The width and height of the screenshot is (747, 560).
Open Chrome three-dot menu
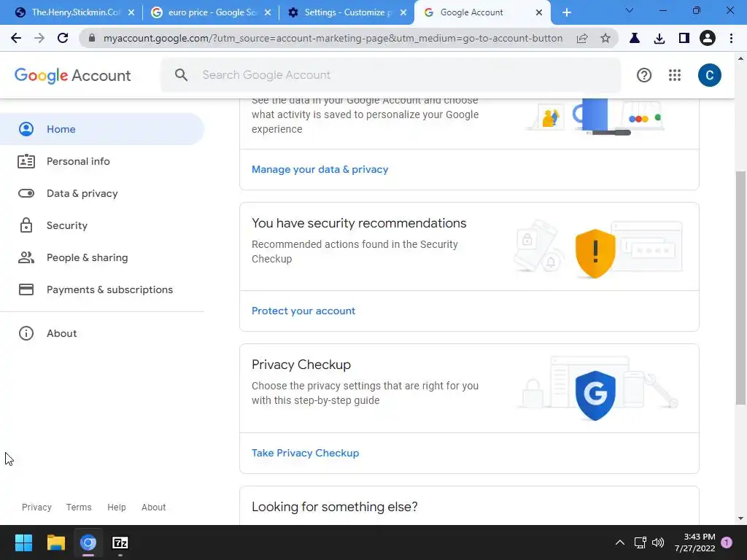(731, 38)
